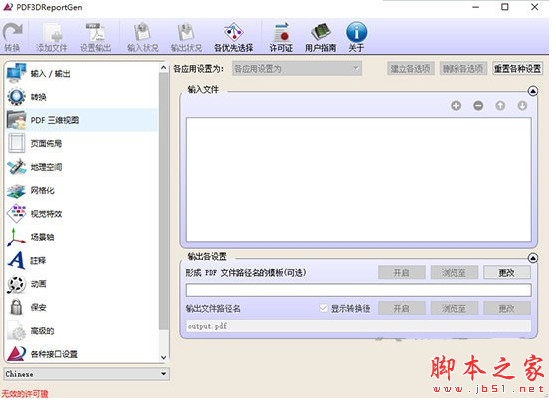Open 页面布局 page layout in sidebar
Screen dimensions: 556x400
tap(82, 144)
